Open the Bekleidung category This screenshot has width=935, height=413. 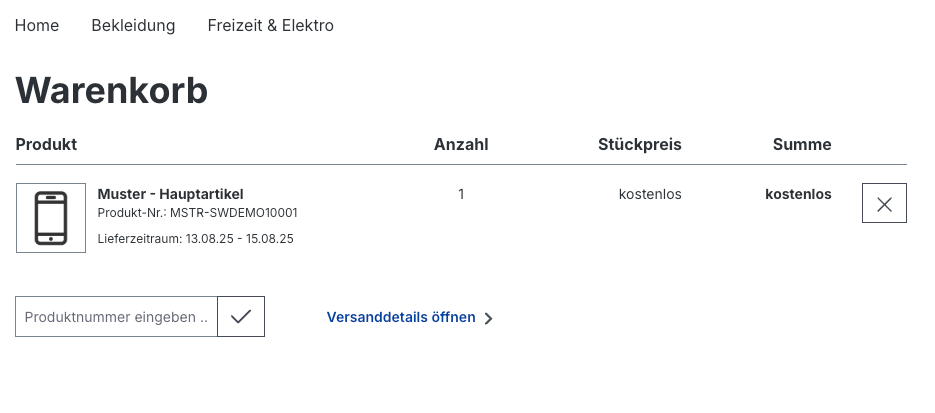(133, 26)
